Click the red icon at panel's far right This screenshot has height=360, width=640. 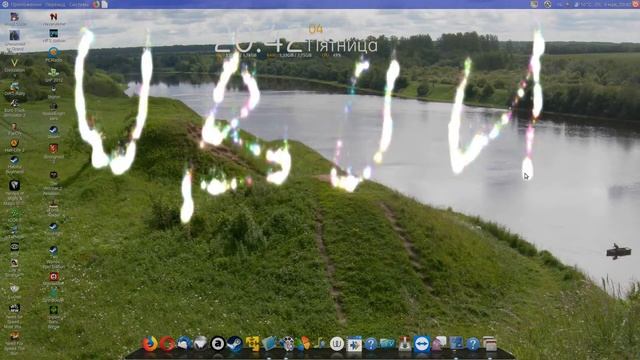click(636, 4)
